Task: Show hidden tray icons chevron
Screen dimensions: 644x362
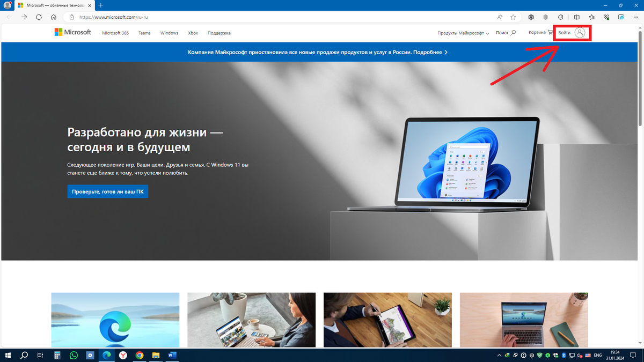Action: (500, 355)
